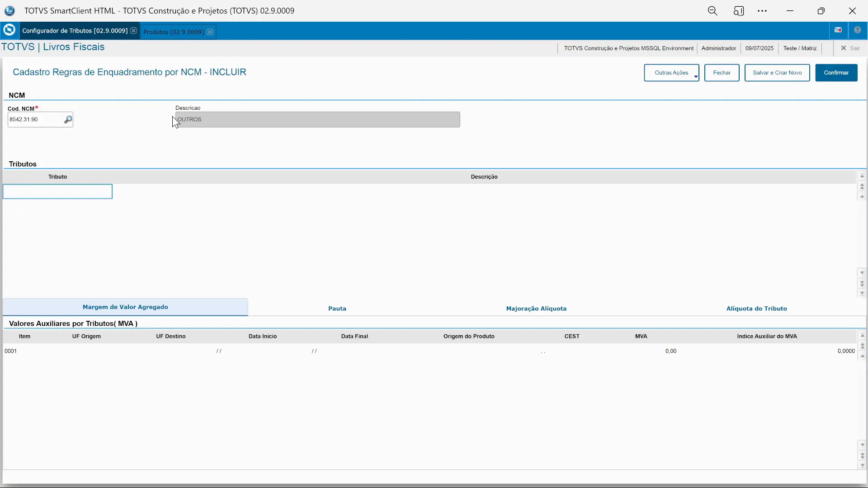Click the zoom magnifier in the title bar

pyautogui.click(x=713, y=10)
